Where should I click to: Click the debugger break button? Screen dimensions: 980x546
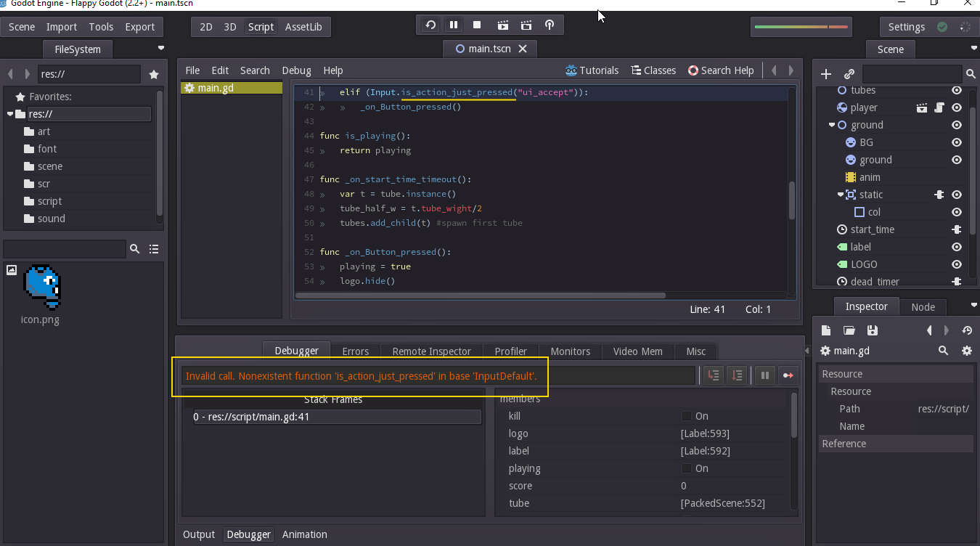pyautogui.click(x=764, y=375)
